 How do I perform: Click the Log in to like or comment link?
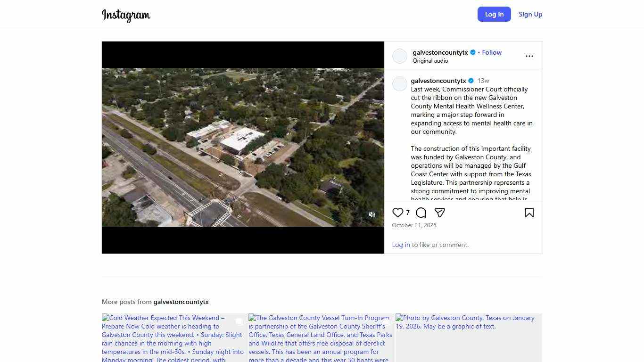pos(401,245)
